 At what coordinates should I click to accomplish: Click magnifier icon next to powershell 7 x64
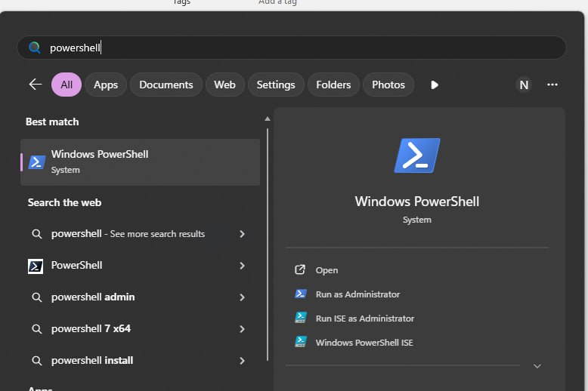pos(37,329)
